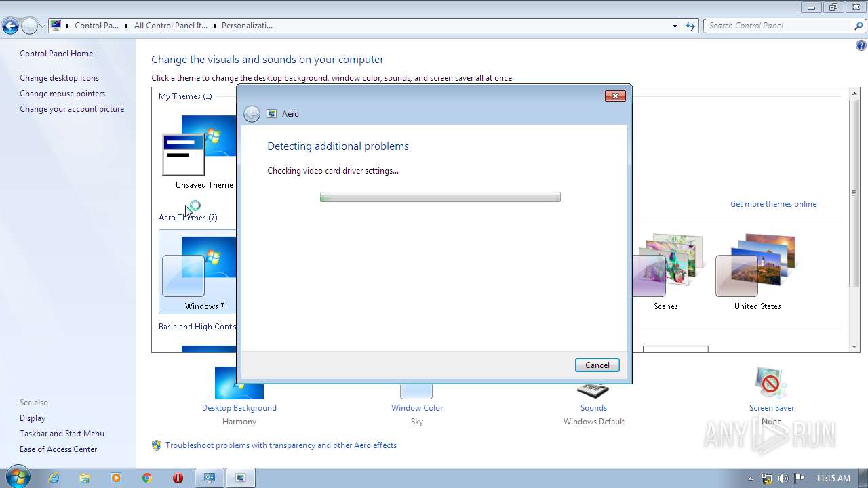Click Get more themes online
The width and height of the screenshot is (868, 488).
click(x=773, y=204)
